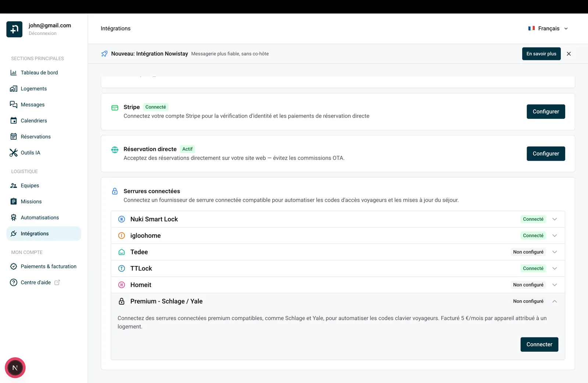Click the TTLock logo icon

[122, 269]
